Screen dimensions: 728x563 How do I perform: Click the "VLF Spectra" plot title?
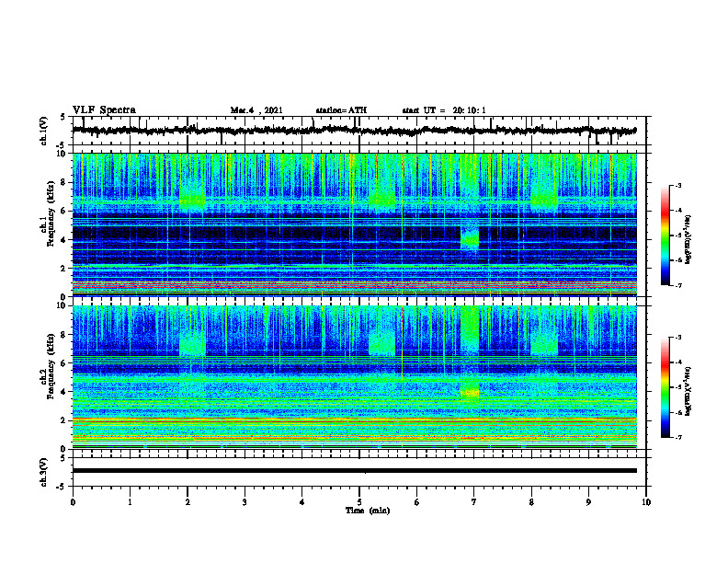(x=105, y=110)
